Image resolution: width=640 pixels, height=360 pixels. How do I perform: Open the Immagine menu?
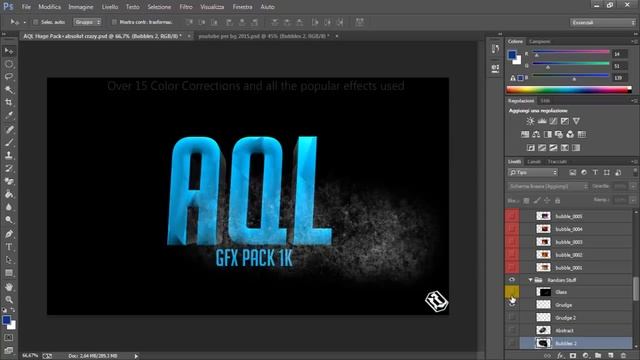pos(80,7)
